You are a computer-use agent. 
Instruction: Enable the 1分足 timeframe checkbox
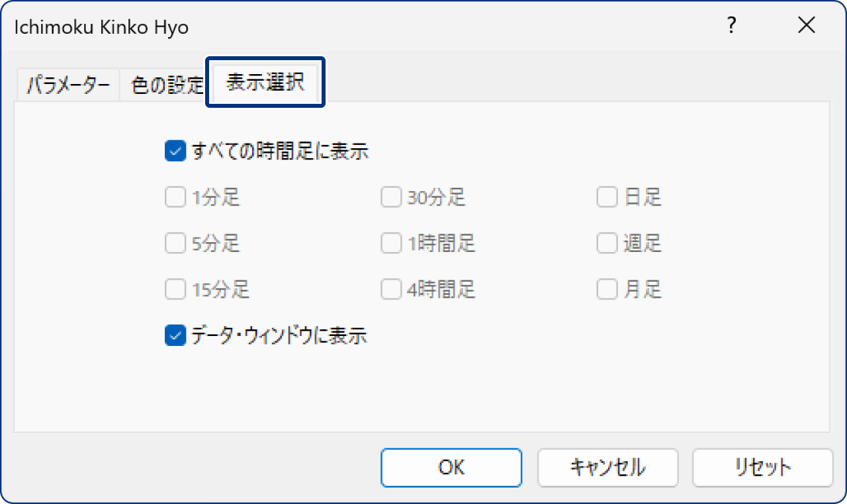175,197
